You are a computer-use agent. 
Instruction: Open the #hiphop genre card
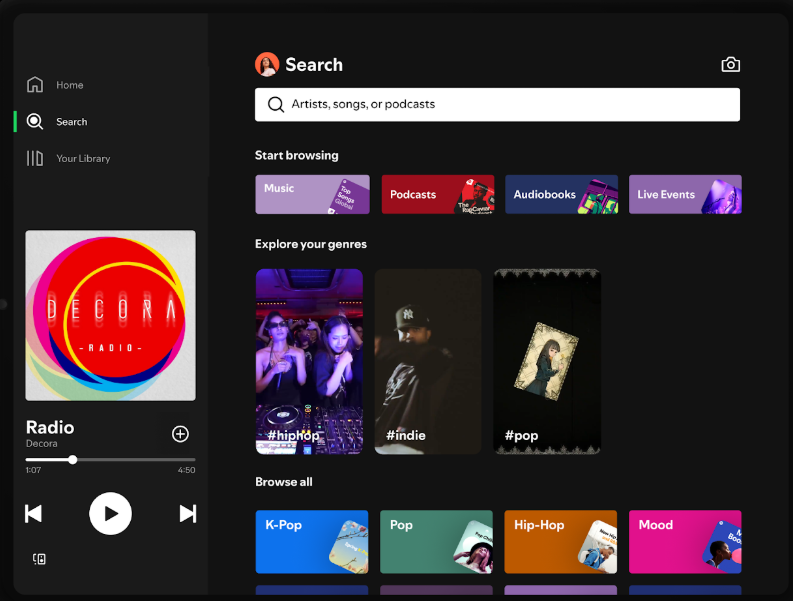coord(309,361)
